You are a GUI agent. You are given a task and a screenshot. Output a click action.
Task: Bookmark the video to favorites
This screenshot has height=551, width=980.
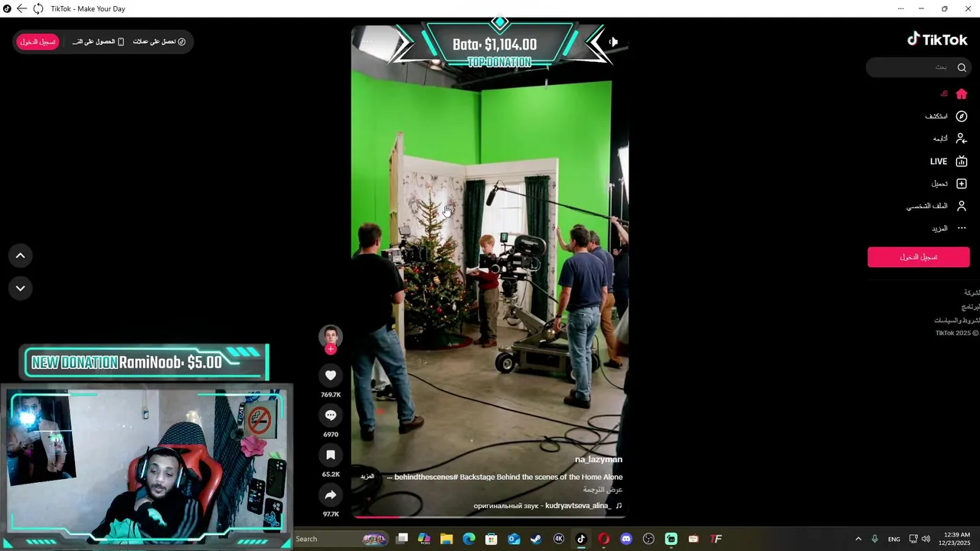point(331,455)
